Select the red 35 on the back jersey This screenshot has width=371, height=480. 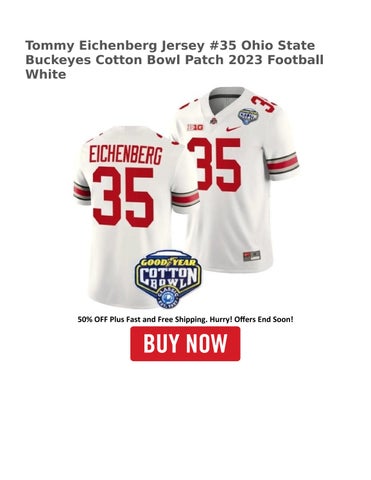(x=123, y=197)
